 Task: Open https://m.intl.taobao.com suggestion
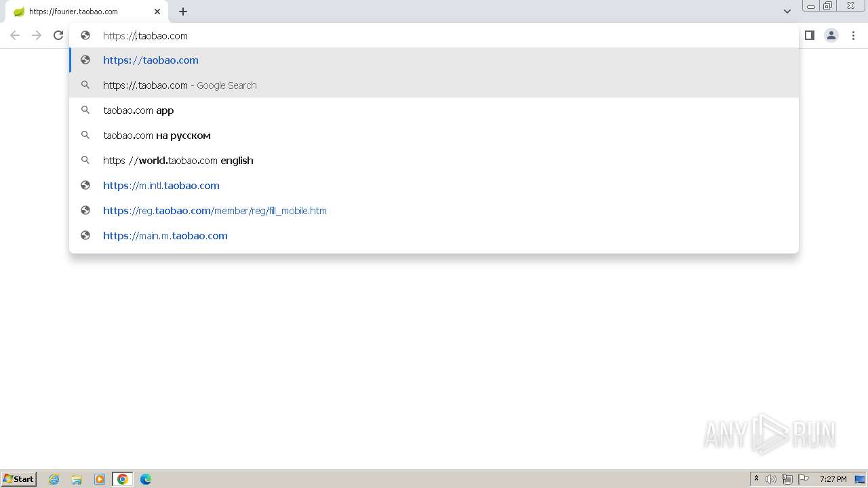coord(434,185)
